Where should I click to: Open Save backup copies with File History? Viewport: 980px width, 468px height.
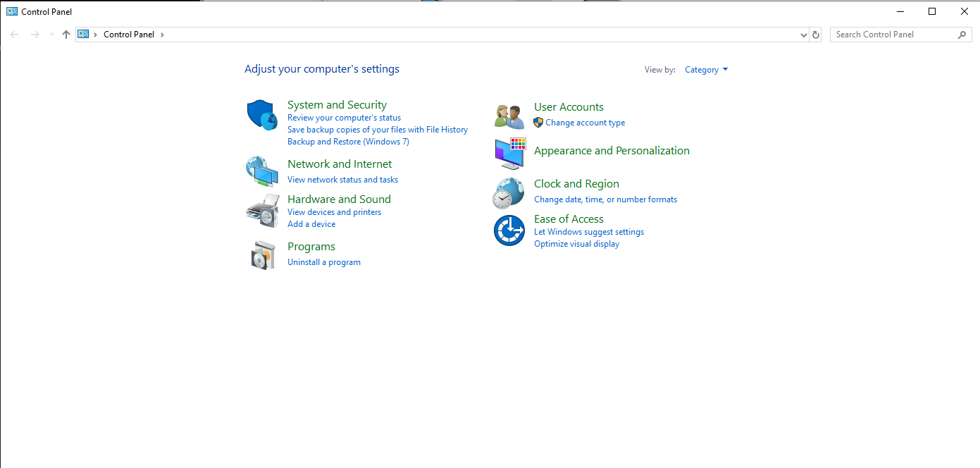tap(378, 130)
